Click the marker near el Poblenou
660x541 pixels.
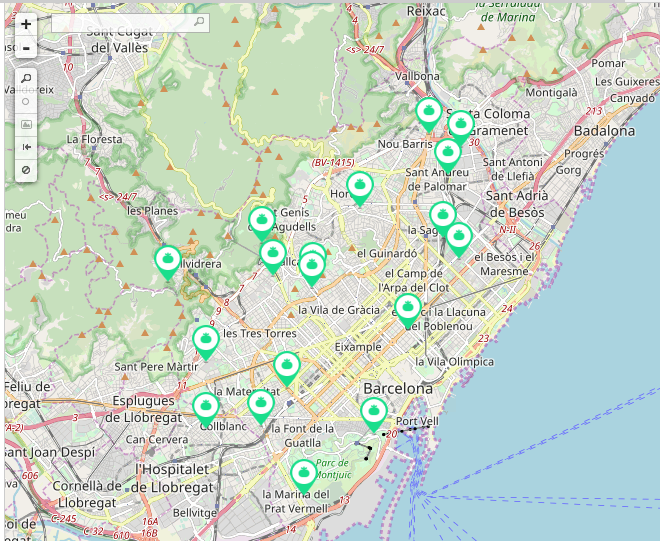coord(407,308)
